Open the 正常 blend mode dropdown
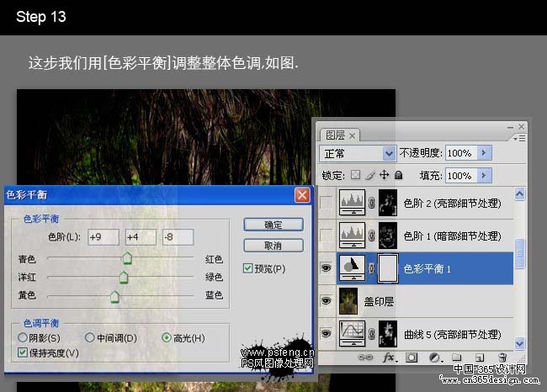547x392 pixels. (358, 153)
